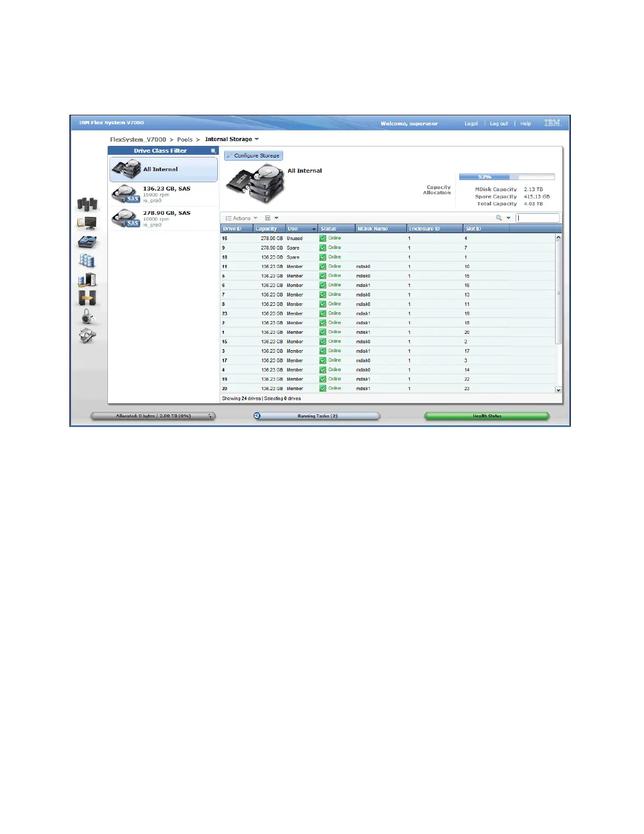Open the Hosts icon in the sidebar

[x=87, y=280]
